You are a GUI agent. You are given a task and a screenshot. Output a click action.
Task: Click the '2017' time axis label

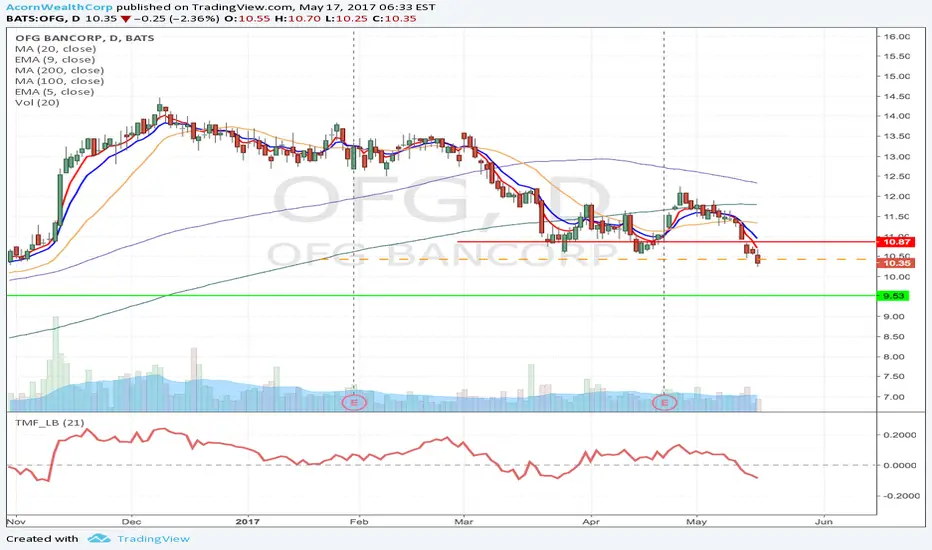[247, 521]
